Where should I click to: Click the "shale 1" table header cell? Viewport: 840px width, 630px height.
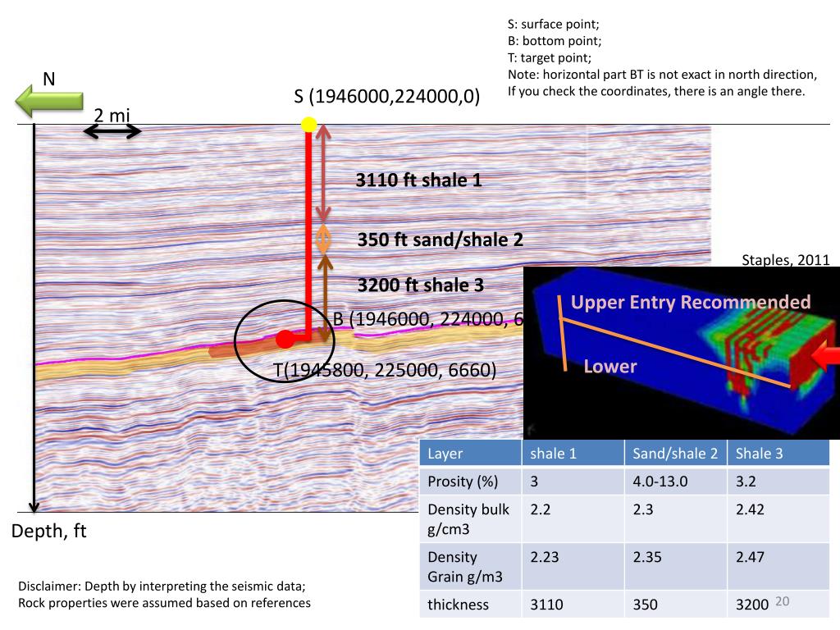click(573, 453)
